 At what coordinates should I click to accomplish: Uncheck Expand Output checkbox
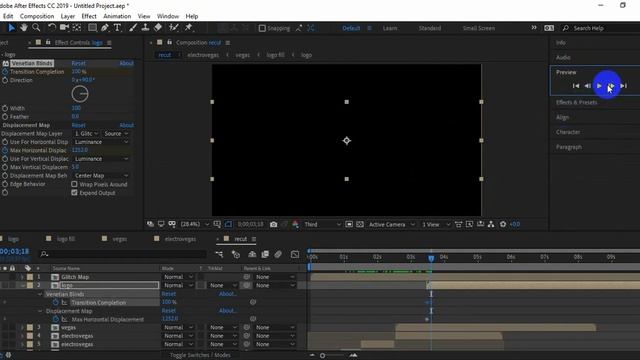point(74,193)
